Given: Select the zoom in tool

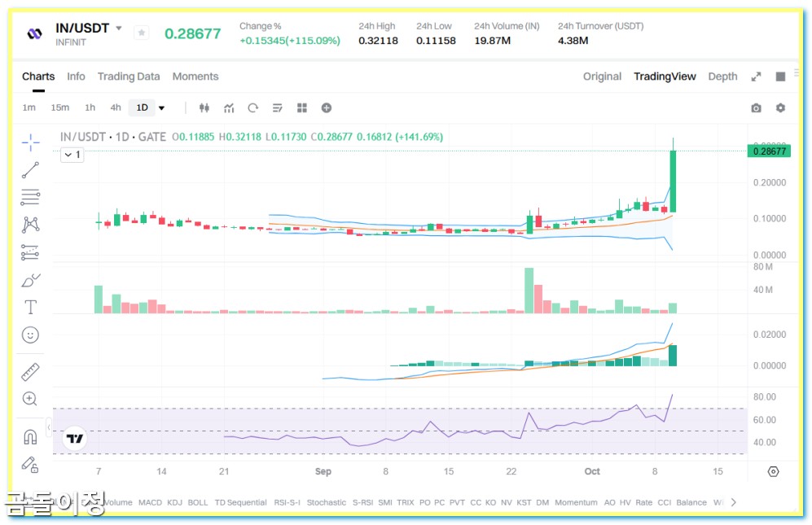Looking at the screenshot, I should [x=29, y=399].
